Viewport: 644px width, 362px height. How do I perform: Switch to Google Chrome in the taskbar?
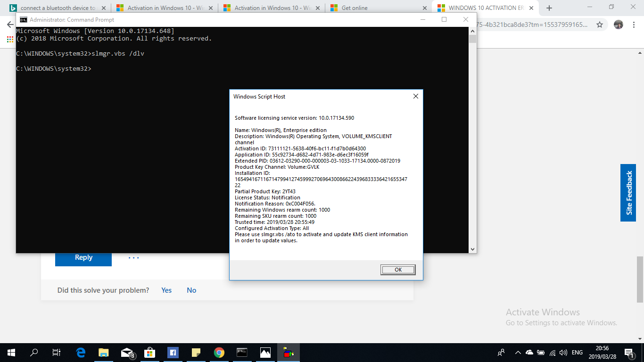click(219, 353)
